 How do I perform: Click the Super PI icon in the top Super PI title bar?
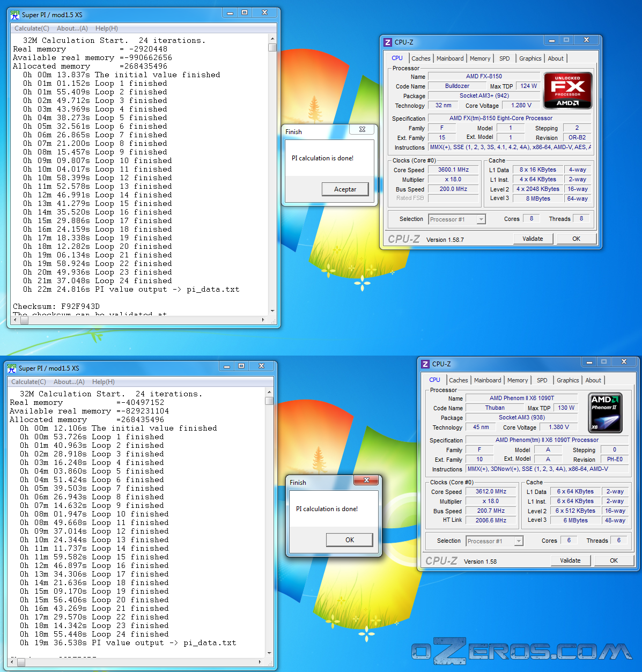(x=15, y=15)
